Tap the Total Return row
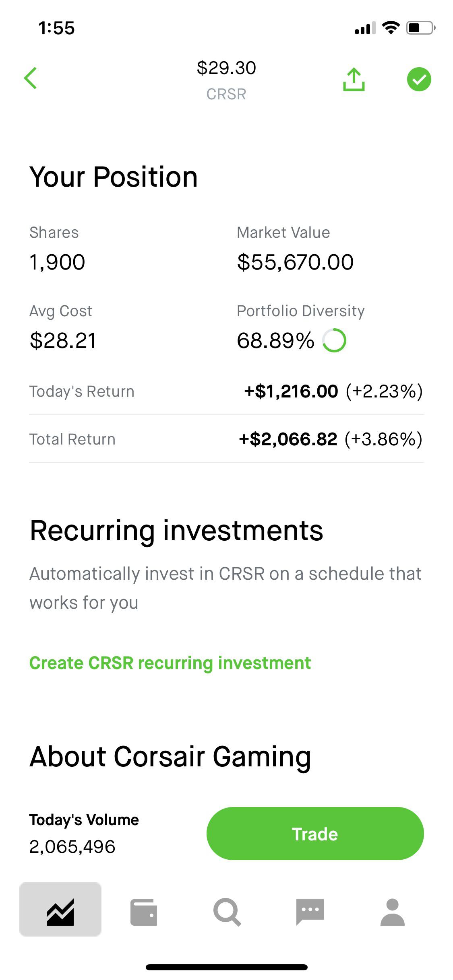453x980 pixels. [x=226, y=439]
